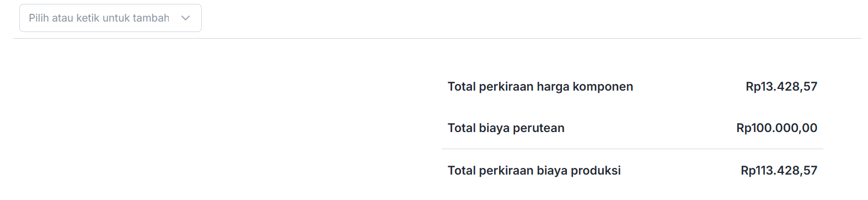
Task: Open the 'Pilih atau ketik untuk tambah' combo box
Action: [x=110, y=18]
